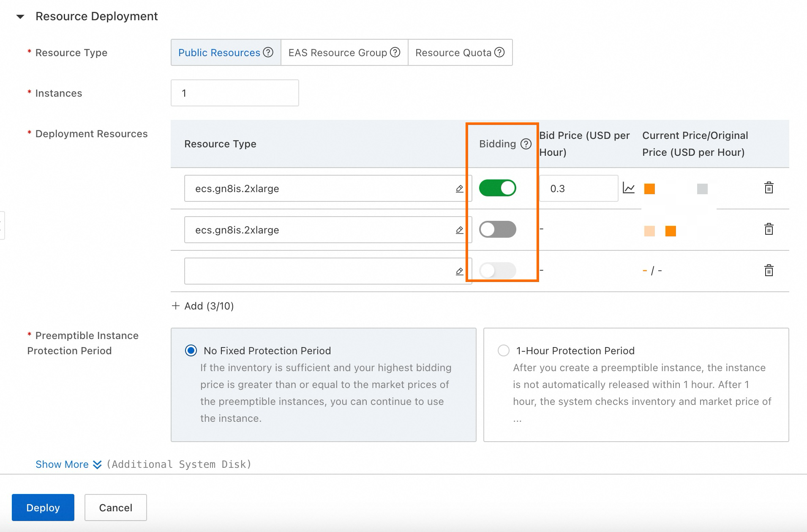Click Add (3/10) to add a resource
The width and height of the screenshot is (807, 532).
click(x=203, y=306)
